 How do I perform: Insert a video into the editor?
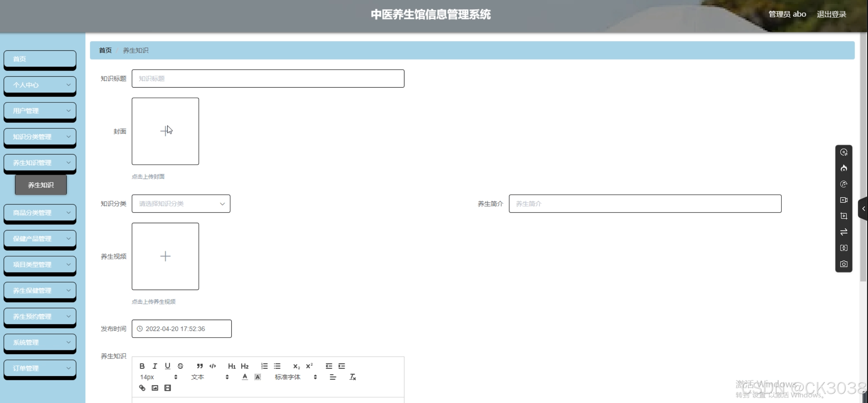pyautogui.click(x=168, y=388)
